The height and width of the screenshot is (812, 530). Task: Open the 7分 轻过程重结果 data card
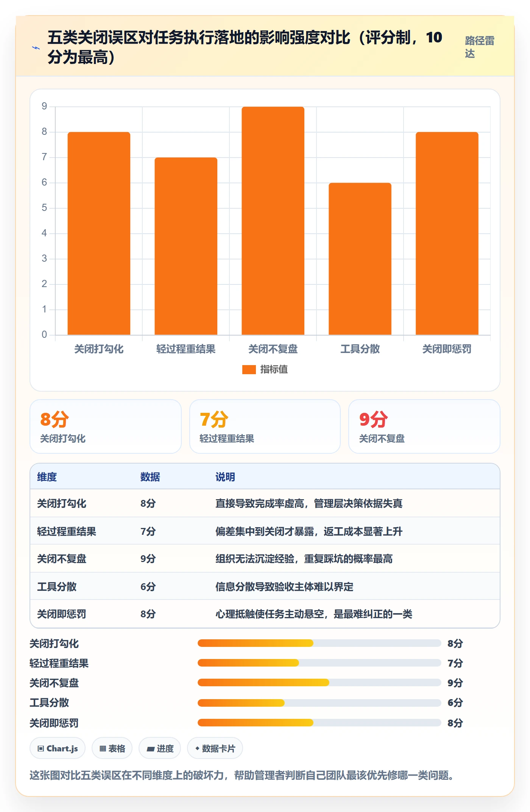click(x=265, y=426)
